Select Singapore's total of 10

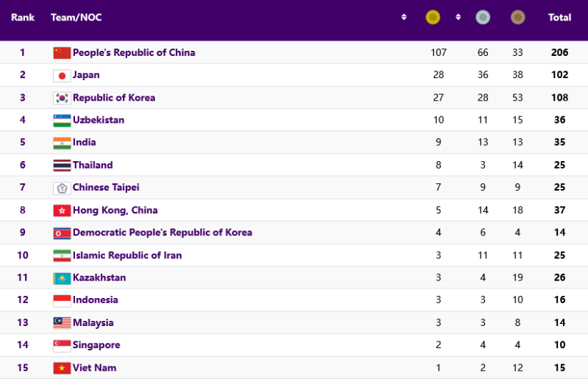559,345
